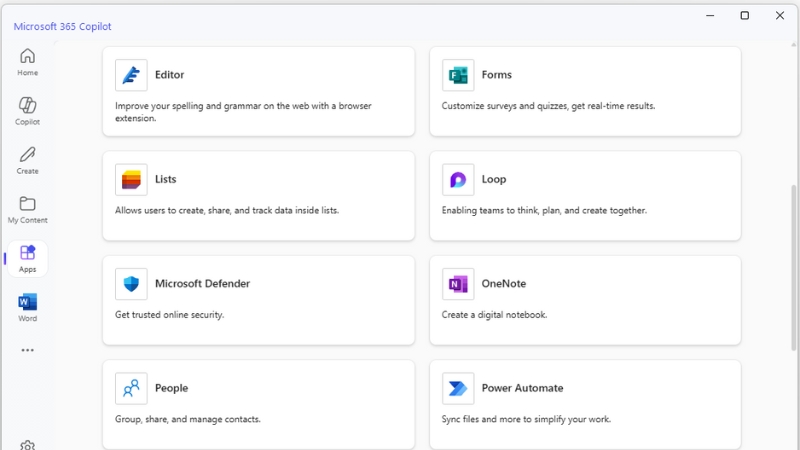Maximize the Microsoft 365 Copilot window
Screen dimensions: 800x450
pos(745,15)
